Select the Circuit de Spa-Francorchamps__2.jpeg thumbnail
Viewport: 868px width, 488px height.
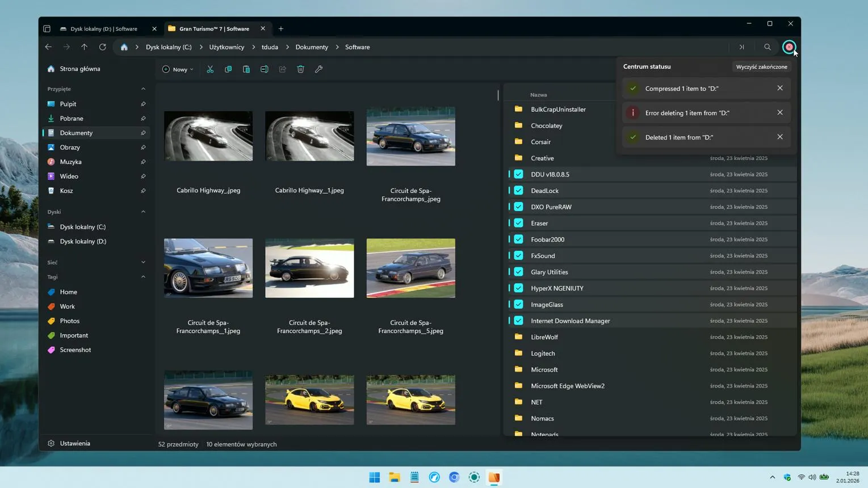coord(309,268)
